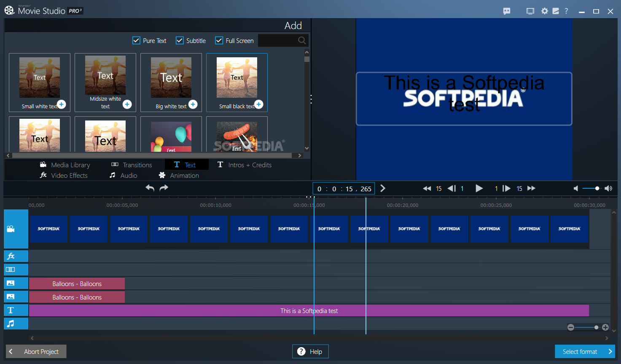Add the Small white text template
Viewport: 621px width, 364px height.
pyautogui.click(x=62, y=104)
